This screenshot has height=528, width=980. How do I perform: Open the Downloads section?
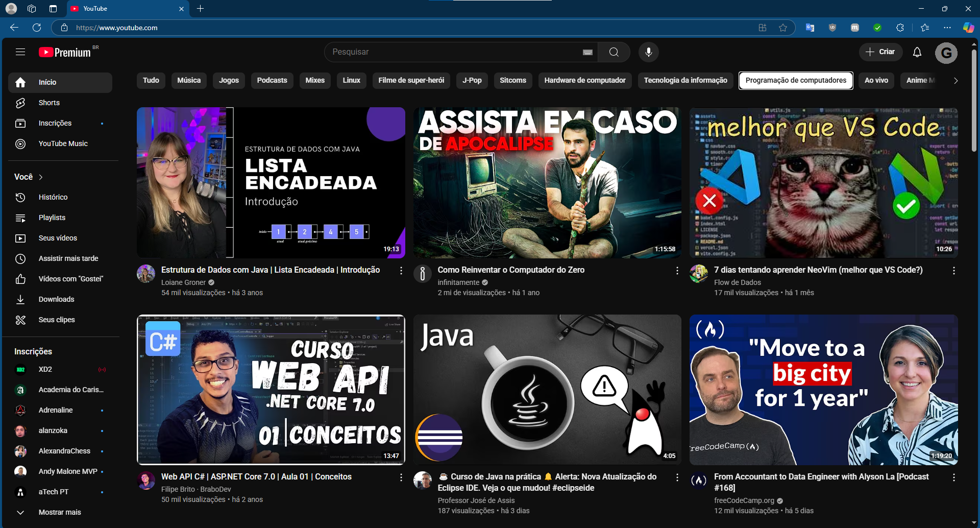pyautogui.click(x=60, y=299)
